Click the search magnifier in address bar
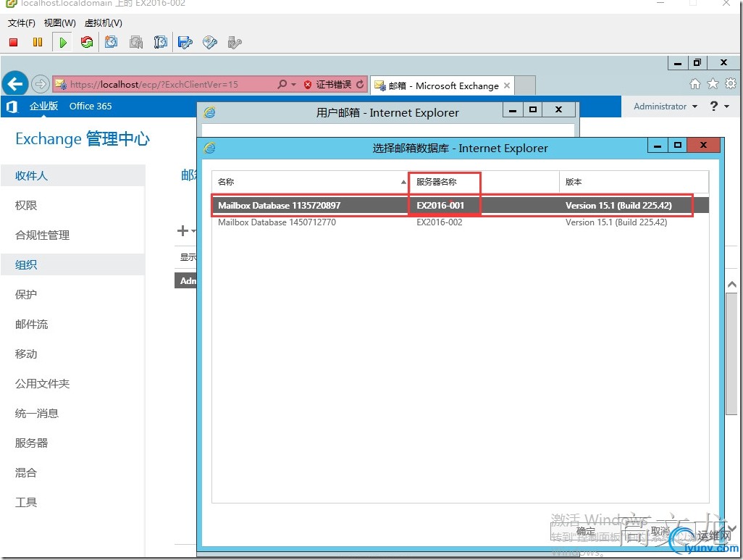 [282, 85]
